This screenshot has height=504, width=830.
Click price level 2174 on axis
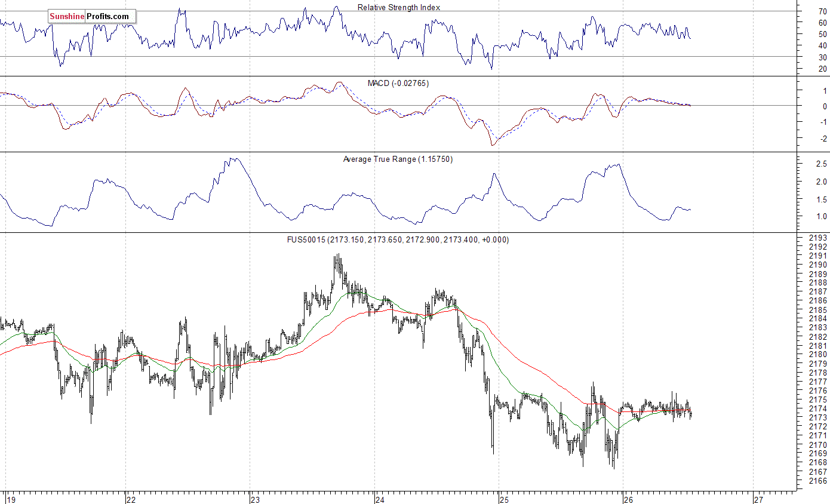pyautogui.click(x=819, y=408)
